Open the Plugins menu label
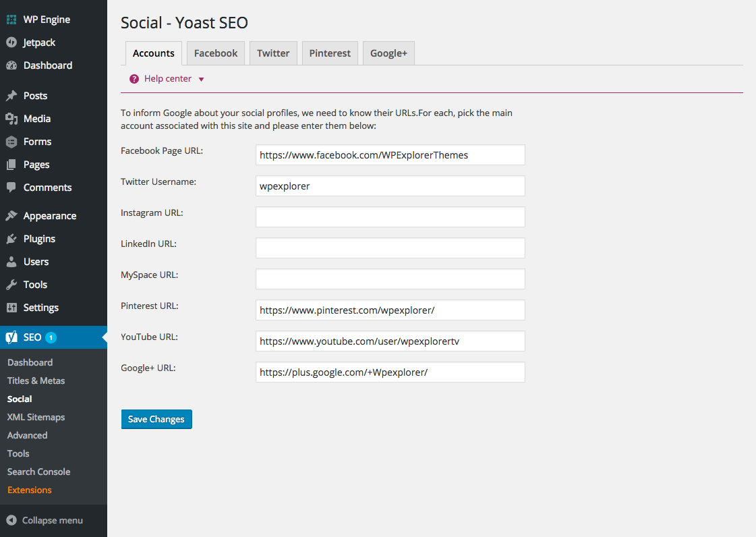This screenshot has height=537, width=756. coord(39,239)
